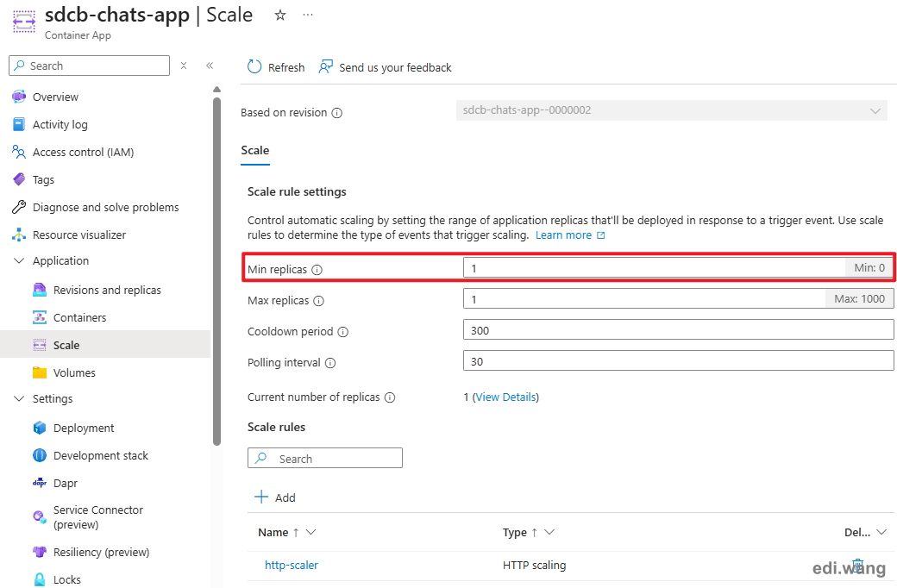This screenshot has width=897, height=588.
Task: Click Send us your feedback
Action: (x=395, y=67)
